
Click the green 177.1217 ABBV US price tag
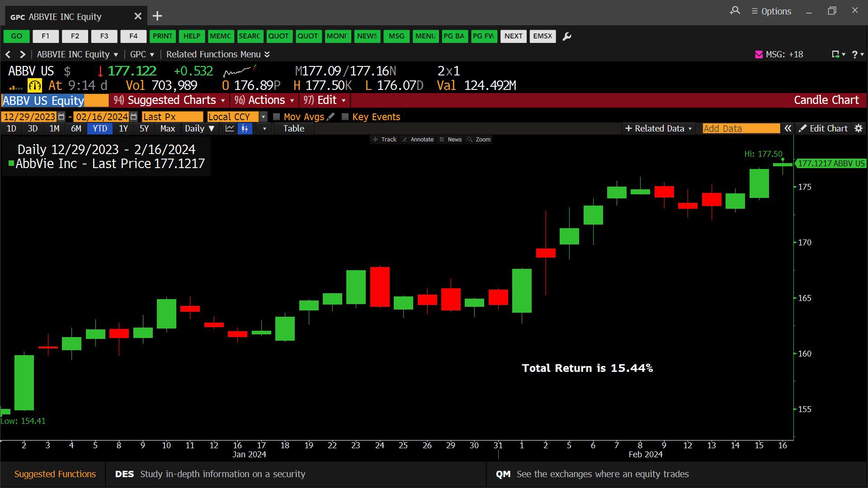831,164
